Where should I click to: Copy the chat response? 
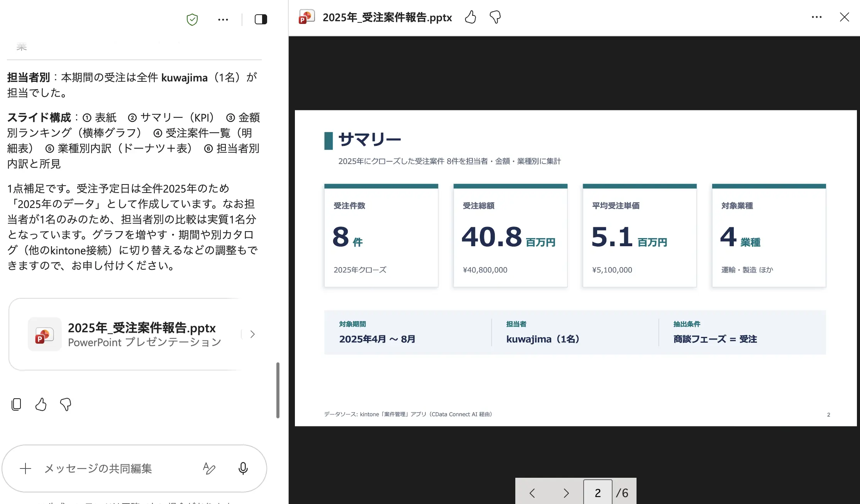pos(16,404)
